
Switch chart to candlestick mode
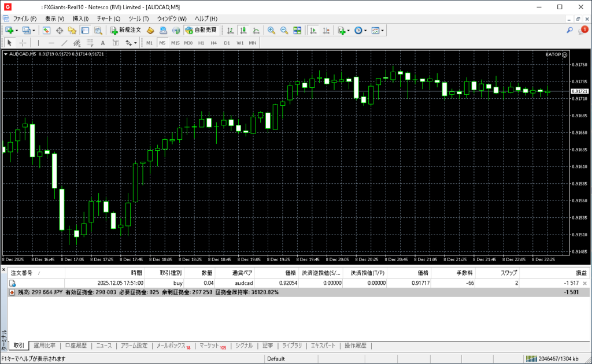[243, 30]
